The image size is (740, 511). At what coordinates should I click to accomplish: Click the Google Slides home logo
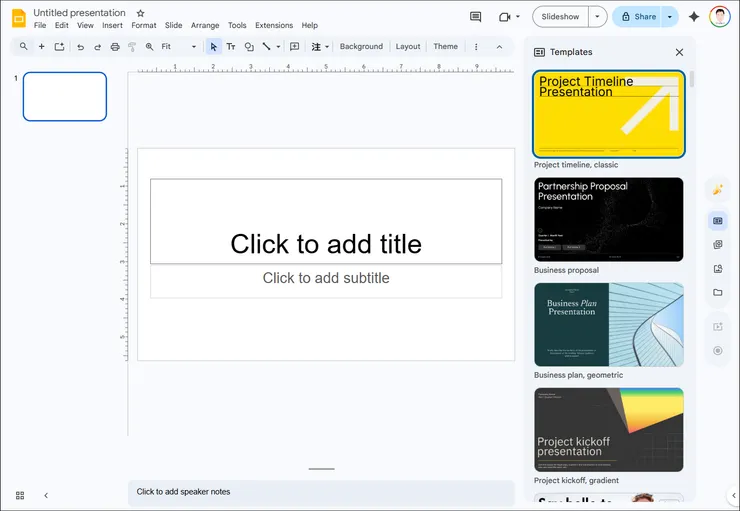pyautogui.click(x=19, y=18)
